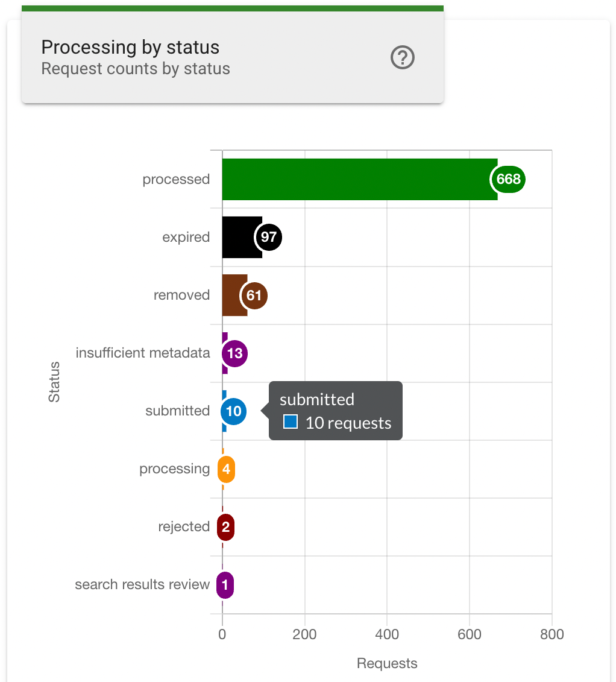Click the orange 4 count badge
616x682 pixels.
(x=225, y=469)
